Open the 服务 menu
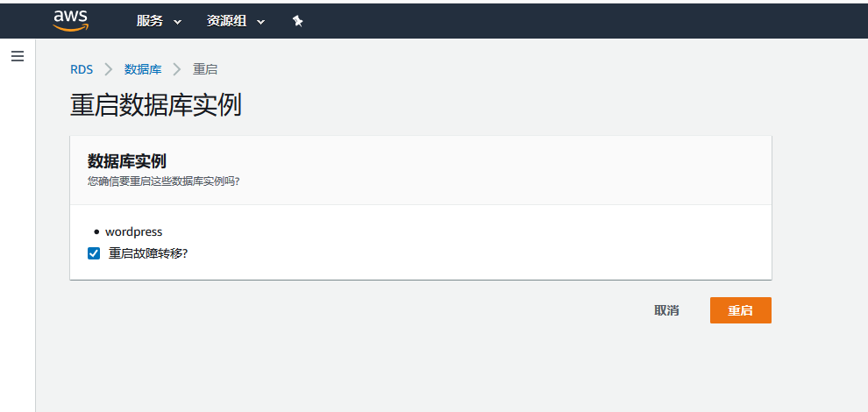 tap(149, 21)
